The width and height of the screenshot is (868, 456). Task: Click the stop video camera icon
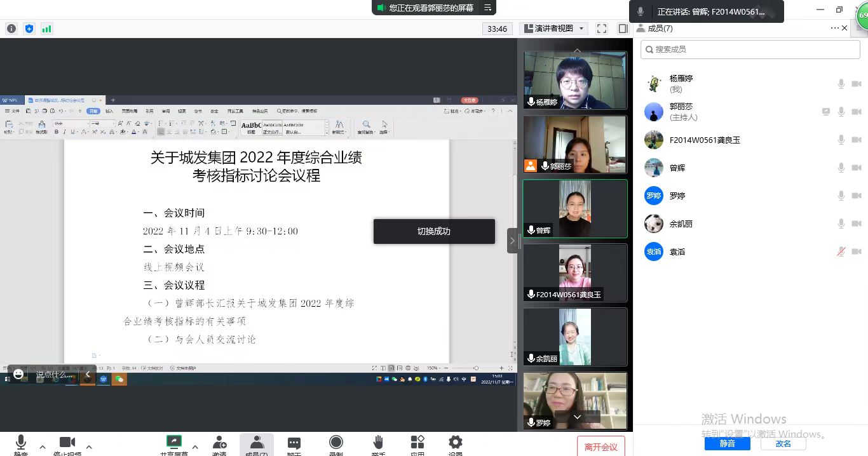67,443
